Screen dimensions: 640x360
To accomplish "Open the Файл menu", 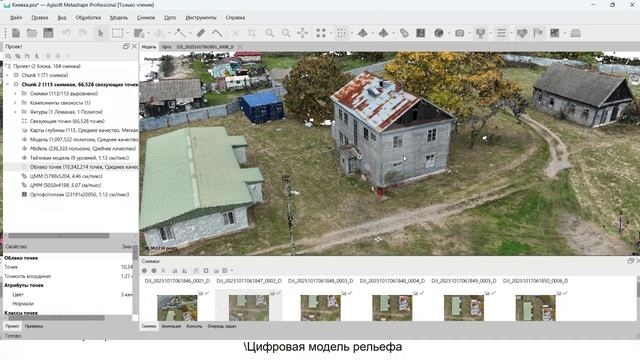I will 16,18.
